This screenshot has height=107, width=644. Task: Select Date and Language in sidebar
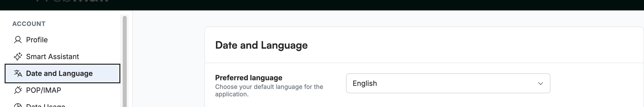click(x=63, y=73)
